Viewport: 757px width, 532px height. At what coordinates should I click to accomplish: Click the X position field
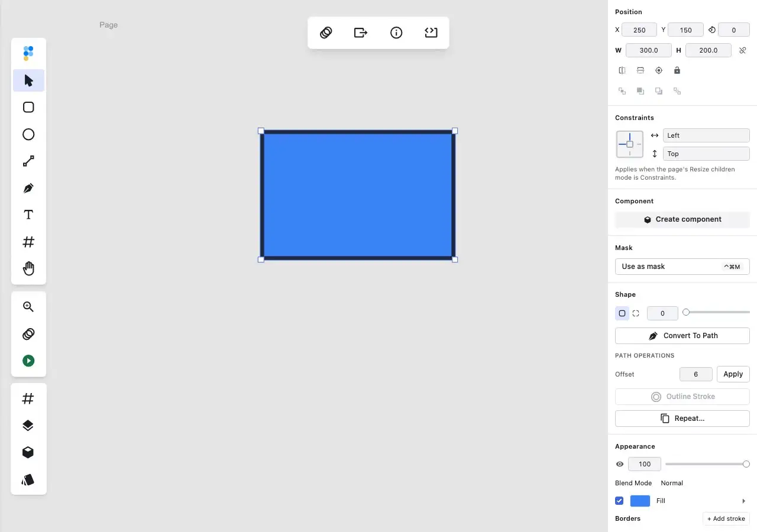click(x=639, y=30)
